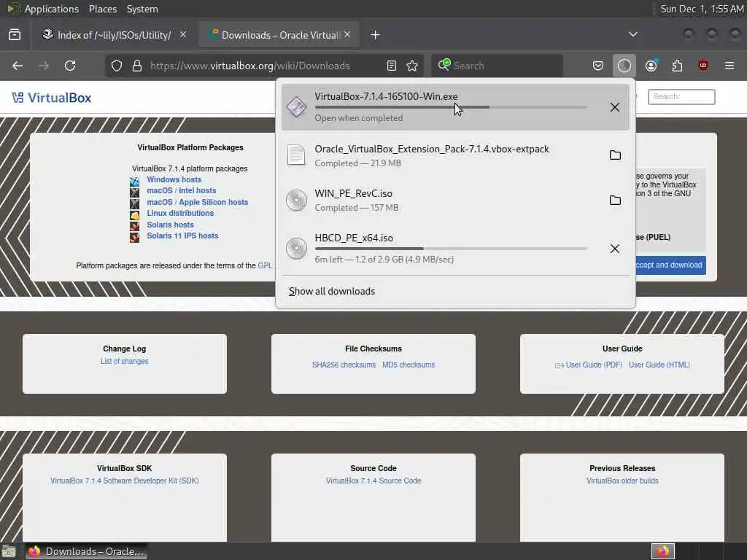Toggle reader view icon in address bar
Image resolution: width=747 pixels, height=560 pixels.
click(x=392, y=66)
